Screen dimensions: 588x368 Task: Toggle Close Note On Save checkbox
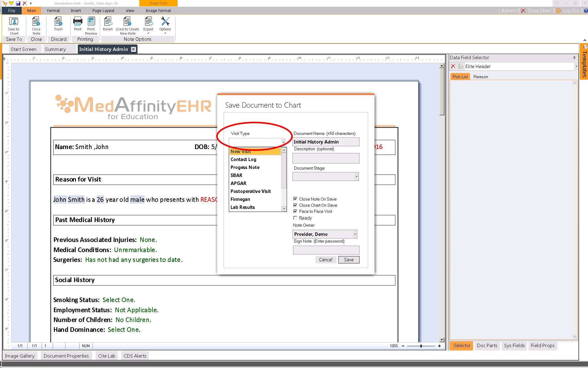(295, 199)
